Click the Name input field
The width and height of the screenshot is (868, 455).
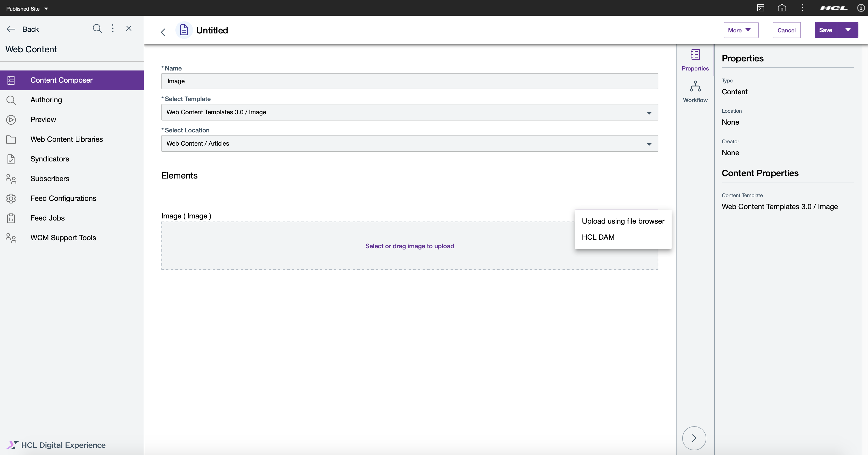point(409,81)
